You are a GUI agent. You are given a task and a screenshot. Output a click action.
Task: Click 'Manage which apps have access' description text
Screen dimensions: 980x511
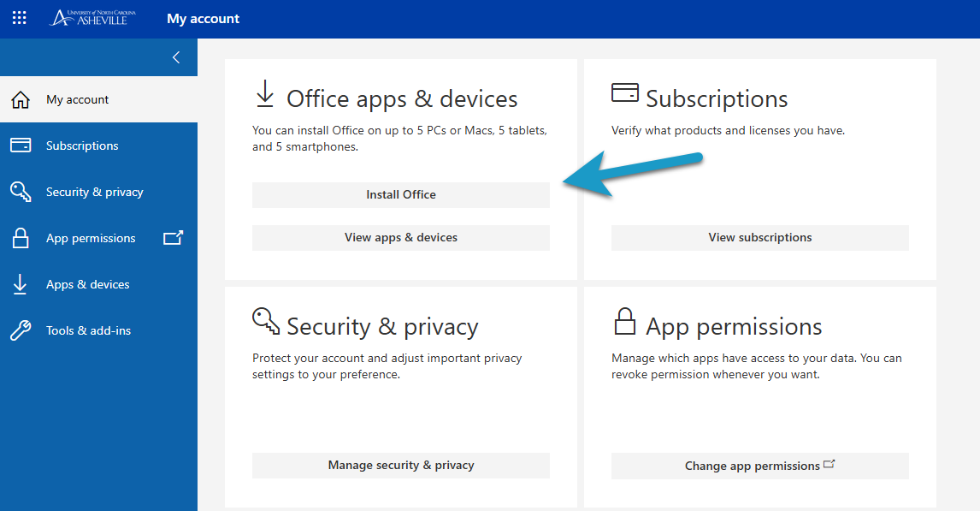pos(756,366)
